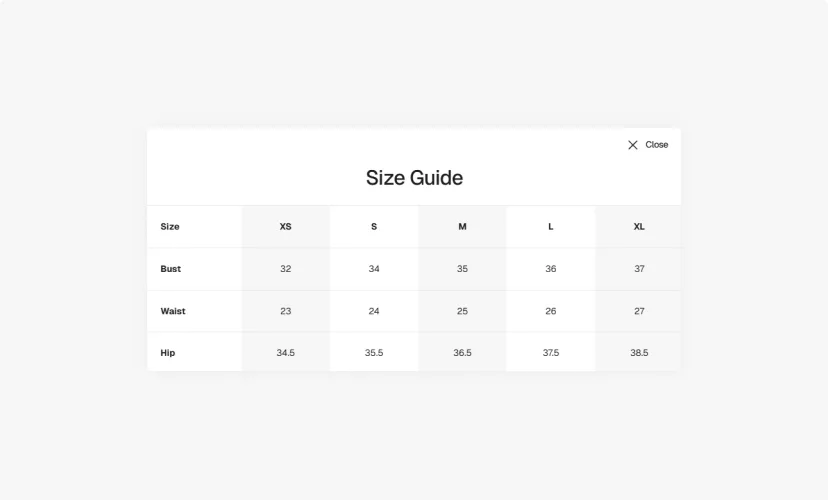The height and width of the screenshot is (500, 828).
Task: Click the XL column header
Action: click(639, 227)
